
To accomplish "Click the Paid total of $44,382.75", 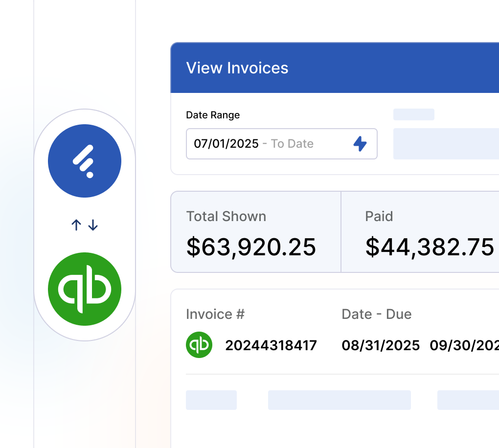I will click(x=430, y=247).
